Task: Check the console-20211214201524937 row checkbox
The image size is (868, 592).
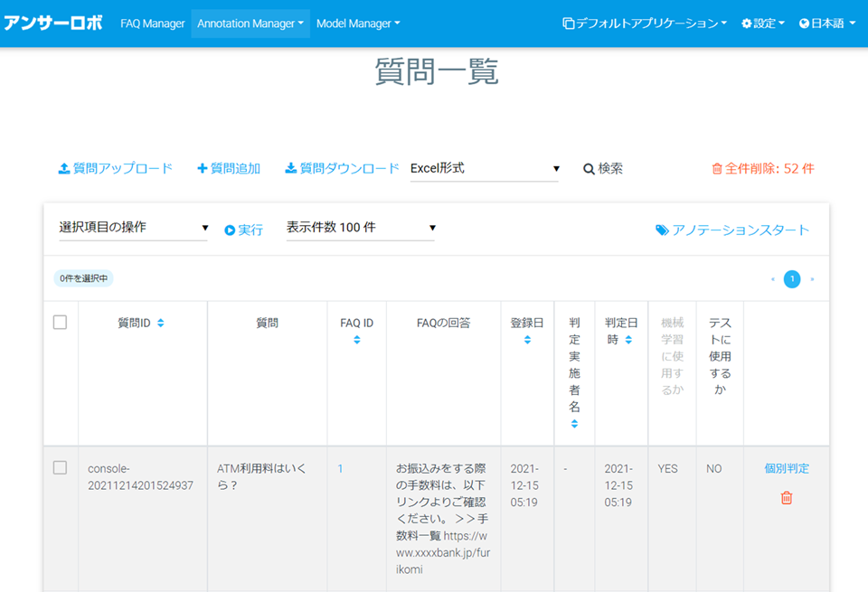Action: (61, 467)
